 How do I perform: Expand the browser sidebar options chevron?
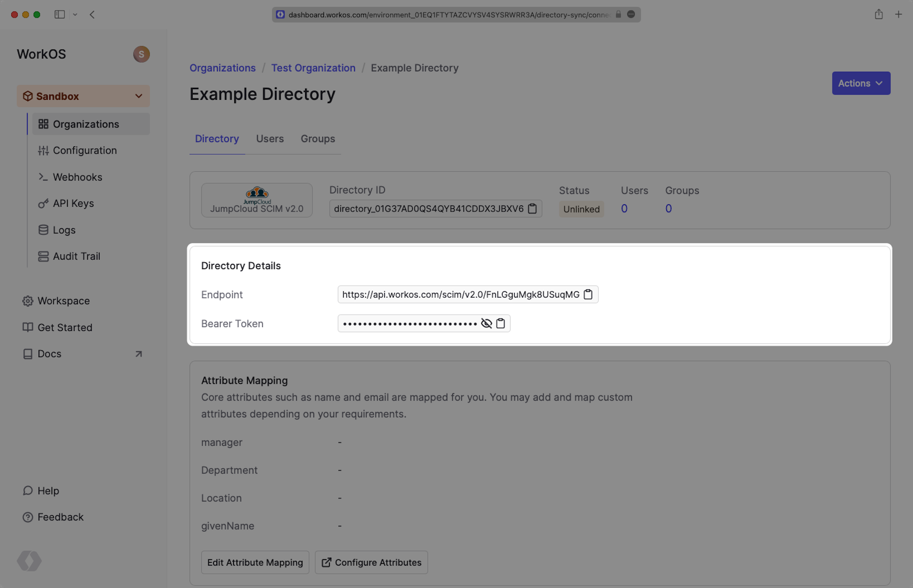point(75,15)
